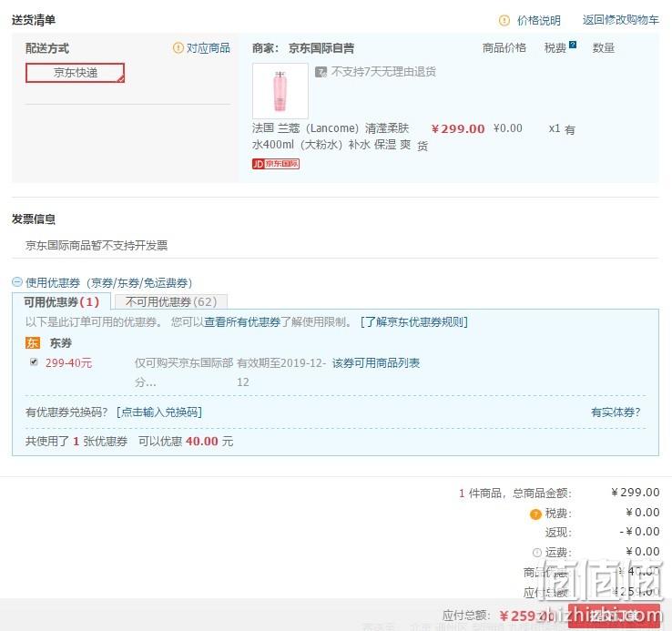Screen dimensions: 672x631
Task: Uncheck the 299-40元 coupon checkbox
Action: click(x=34, y=361)
